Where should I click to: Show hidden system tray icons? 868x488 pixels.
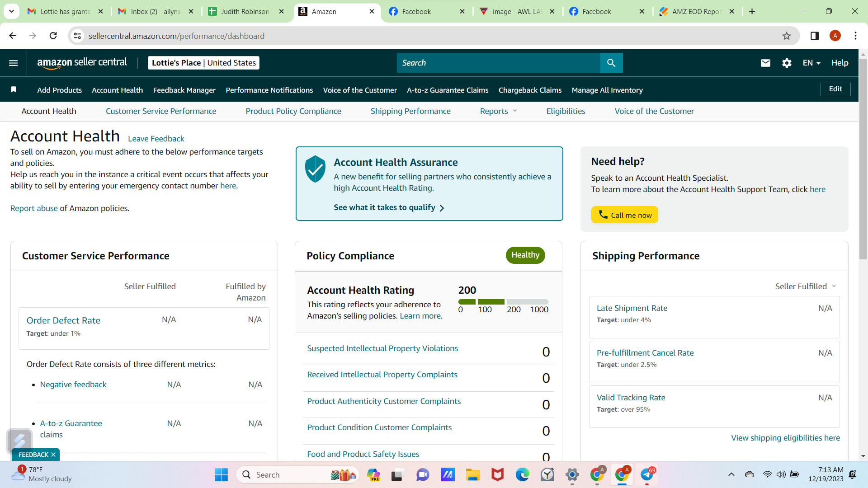731,474
